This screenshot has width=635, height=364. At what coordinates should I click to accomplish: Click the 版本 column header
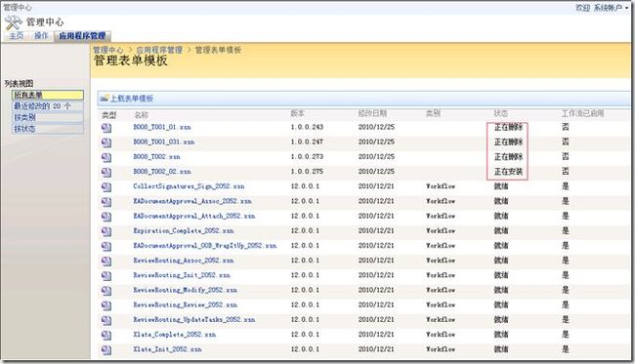click(x=298, y=113)
